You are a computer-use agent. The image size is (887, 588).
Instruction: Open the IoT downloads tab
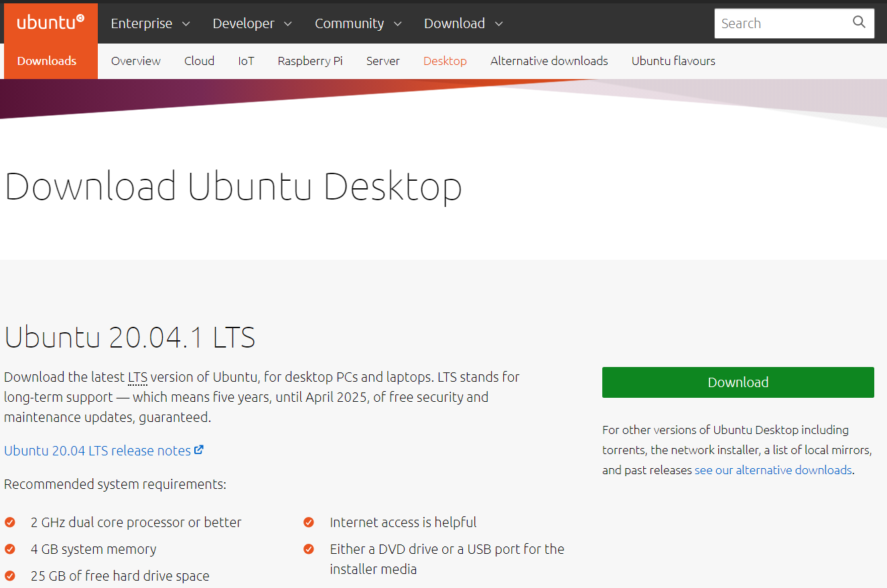pyautogui.click(x=246, y=61)
